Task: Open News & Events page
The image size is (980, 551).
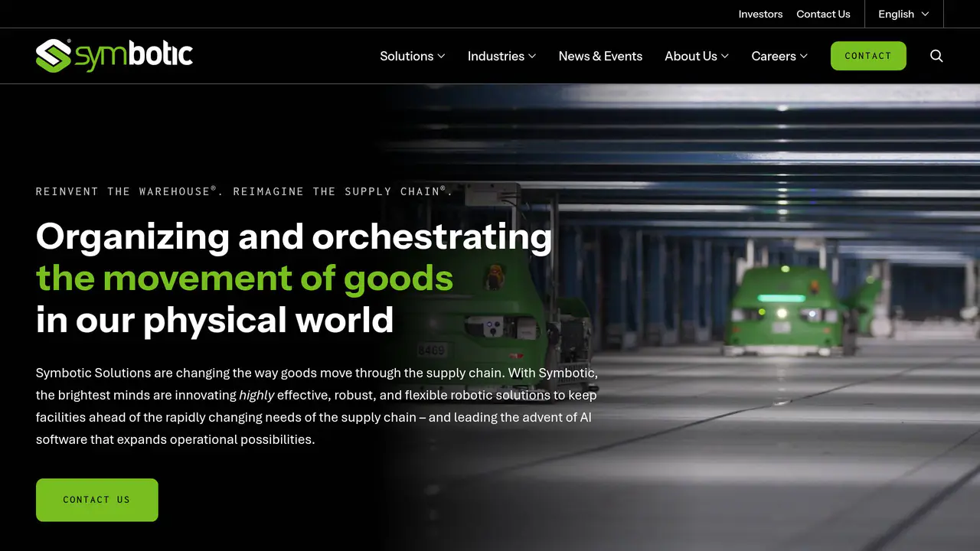Action: pyautogui.click(x=600, y=56)
